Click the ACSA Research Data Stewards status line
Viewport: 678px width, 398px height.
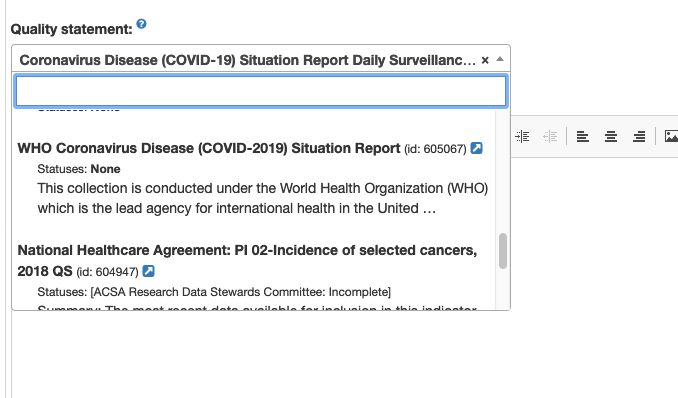[214, 292]
